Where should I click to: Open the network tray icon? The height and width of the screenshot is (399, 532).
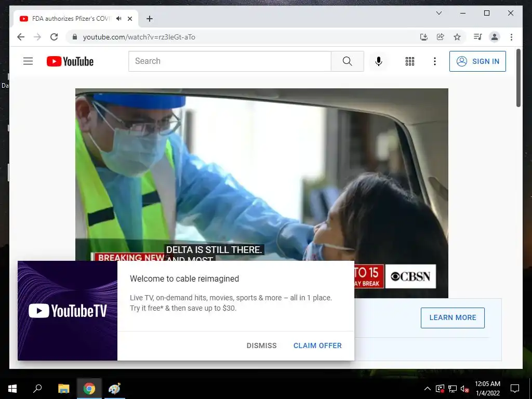click(x=453, y=389)
